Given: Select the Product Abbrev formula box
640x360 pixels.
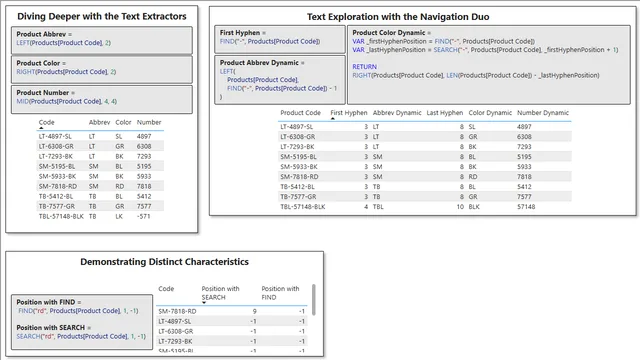Looking at the screenshot, I should pos(102,40).
